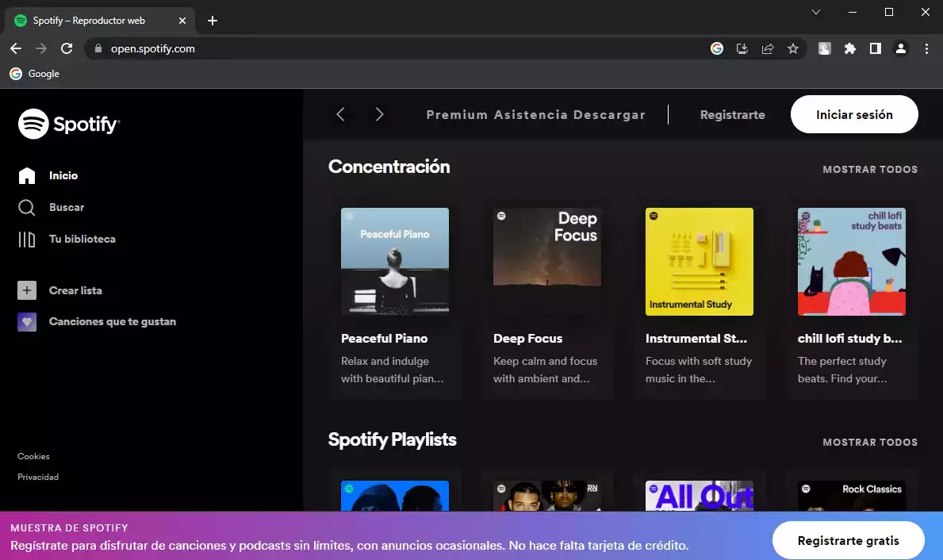Open the Privacidad link
The height and width of the screenshot is (560, 943).
pyautogui.click(x=38, y=477)
